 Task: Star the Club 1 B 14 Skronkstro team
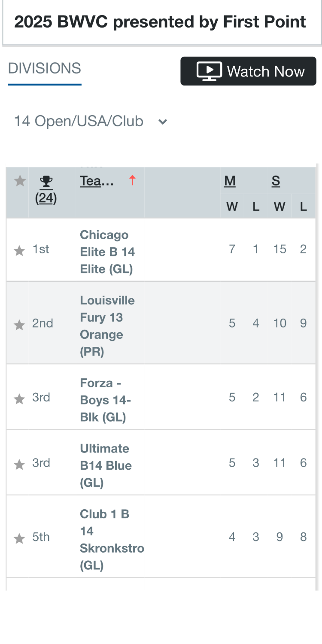tap(19, 538)
